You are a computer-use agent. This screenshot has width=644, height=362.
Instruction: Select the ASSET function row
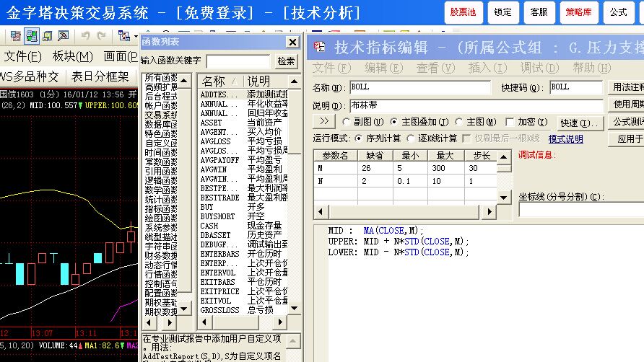click(243, 123)
